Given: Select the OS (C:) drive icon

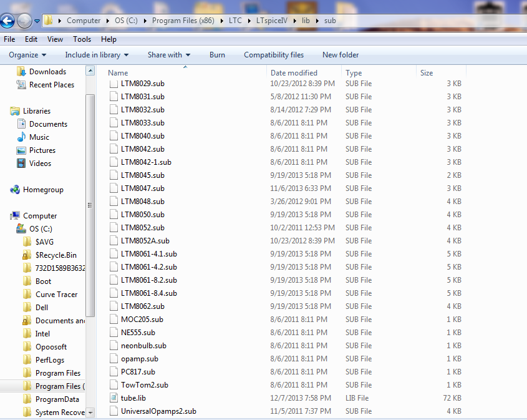Looking at the screenshot, I should click(x=21, y=228).
